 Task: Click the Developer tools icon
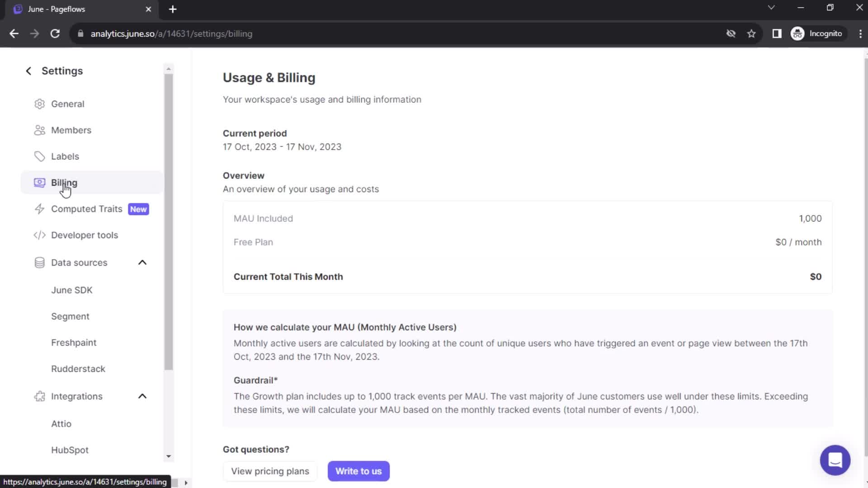click(39, 235)
